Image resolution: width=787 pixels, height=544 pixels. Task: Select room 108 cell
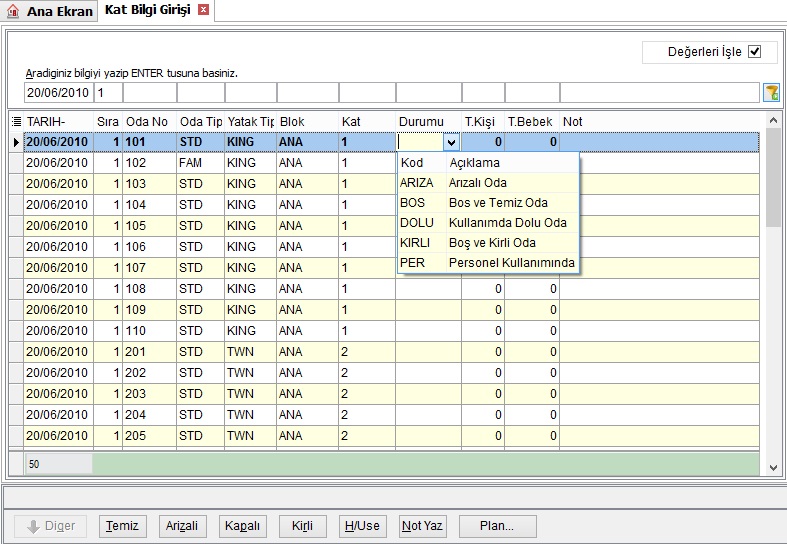tap(150, 289)
